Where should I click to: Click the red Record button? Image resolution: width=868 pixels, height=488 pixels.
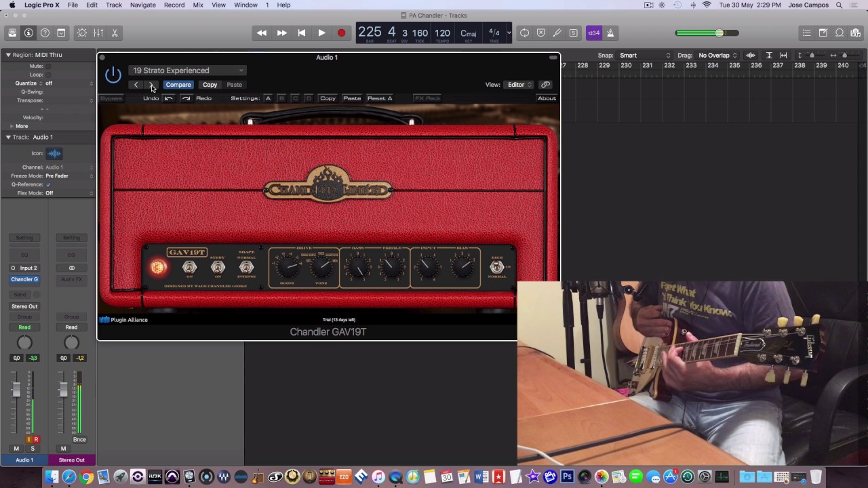tap(342, 33)
